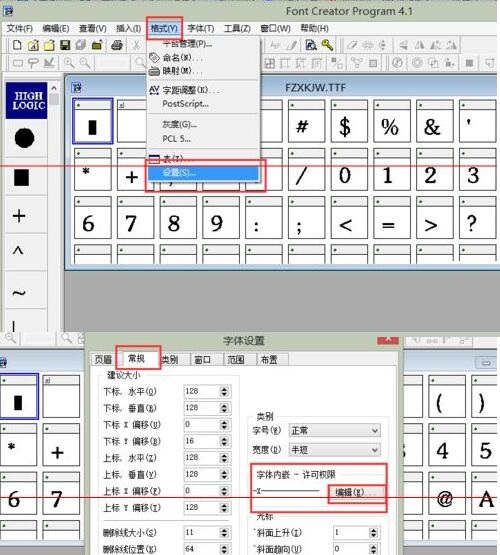Click the scissors Cut icon
The height and width of the screenshot is (555, 500).
pyautogui.click(x=136, y=45)
